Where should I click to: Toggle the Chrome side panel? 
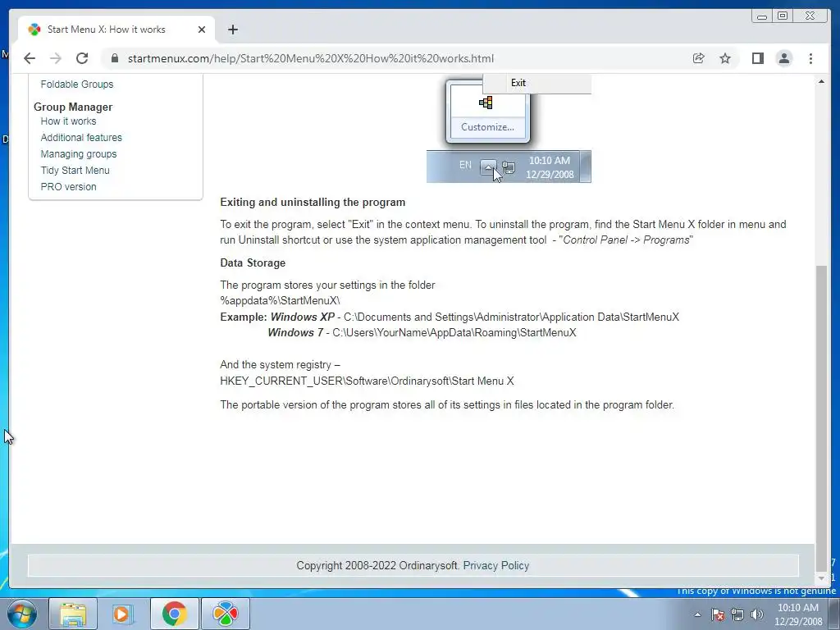pos(757,58)
